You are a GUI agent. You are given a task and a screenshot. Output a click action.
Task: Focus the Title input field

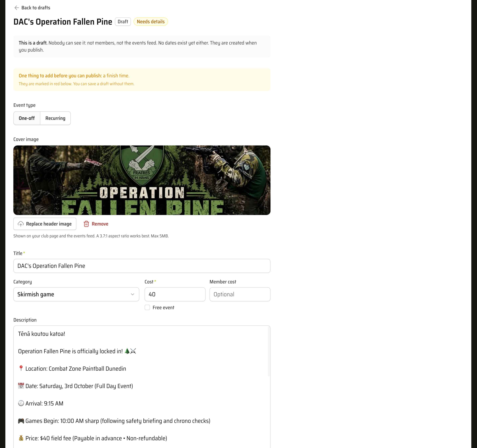pos(142,266)
